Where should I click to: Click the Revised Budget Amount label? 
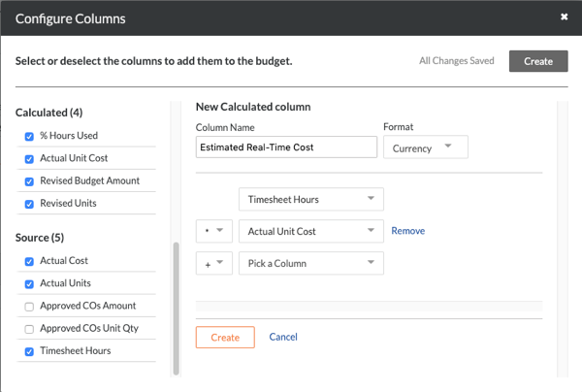tap(90, 180)
